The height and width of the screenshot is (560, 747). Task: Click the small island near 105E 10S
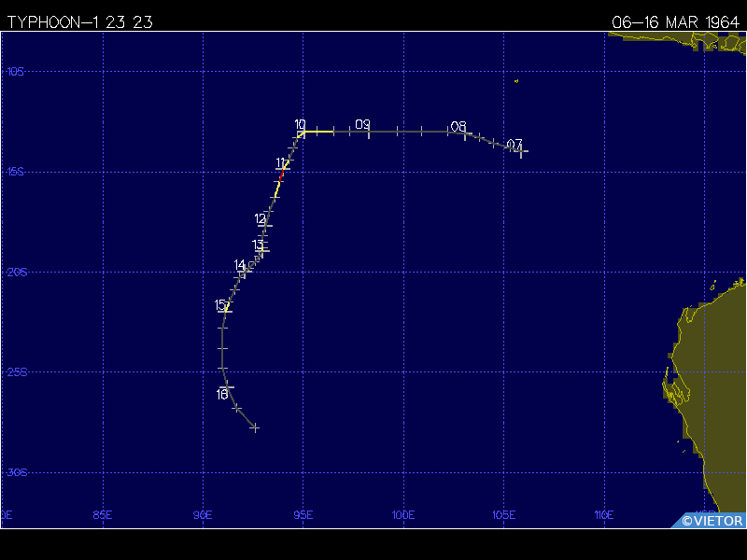click(x=516, y=81)
